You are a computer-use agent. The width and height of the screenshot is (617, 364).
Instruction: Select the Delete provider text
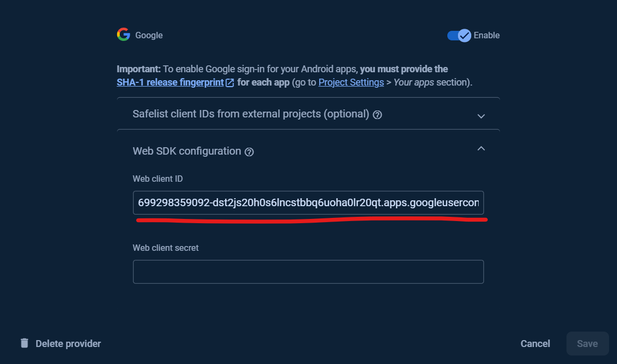68,344
